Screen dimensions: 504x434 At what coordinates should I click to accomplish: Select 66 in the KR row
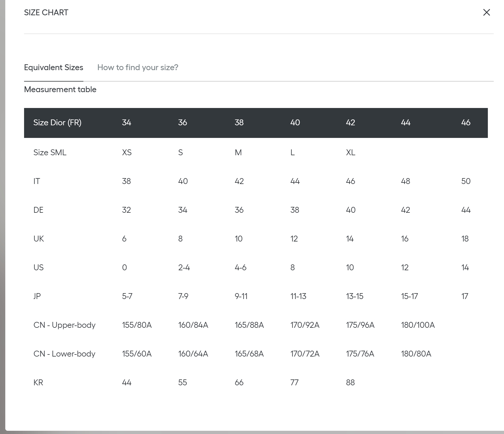coord(239,383)
